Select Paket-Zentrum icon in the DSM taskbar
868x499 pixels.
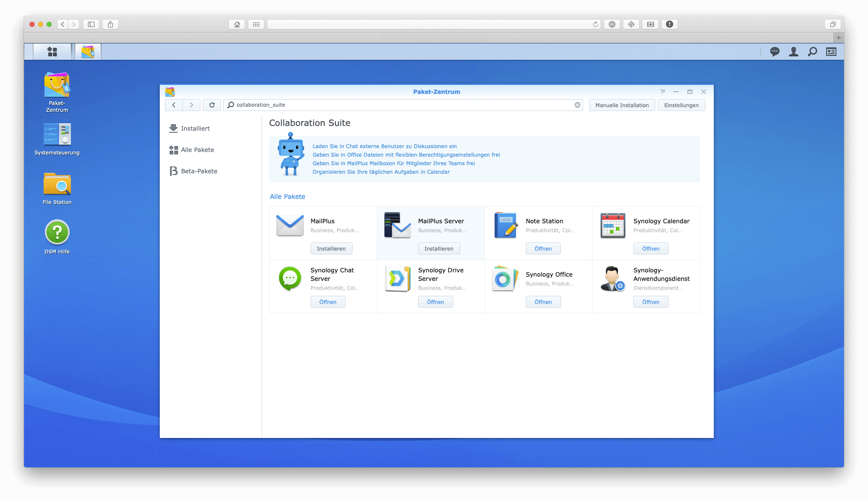pos(88,52)
